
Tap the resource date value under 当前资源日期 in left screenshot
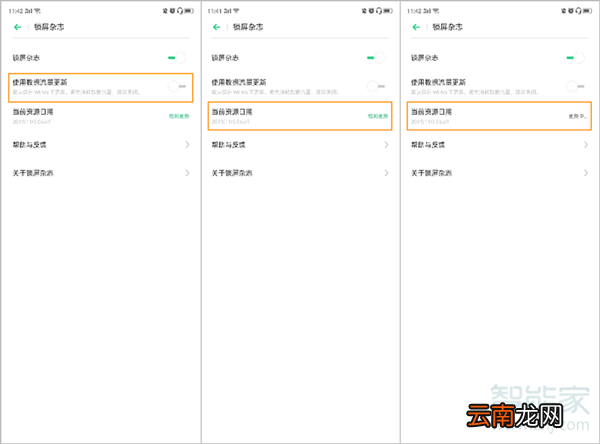tap(31, 122)
